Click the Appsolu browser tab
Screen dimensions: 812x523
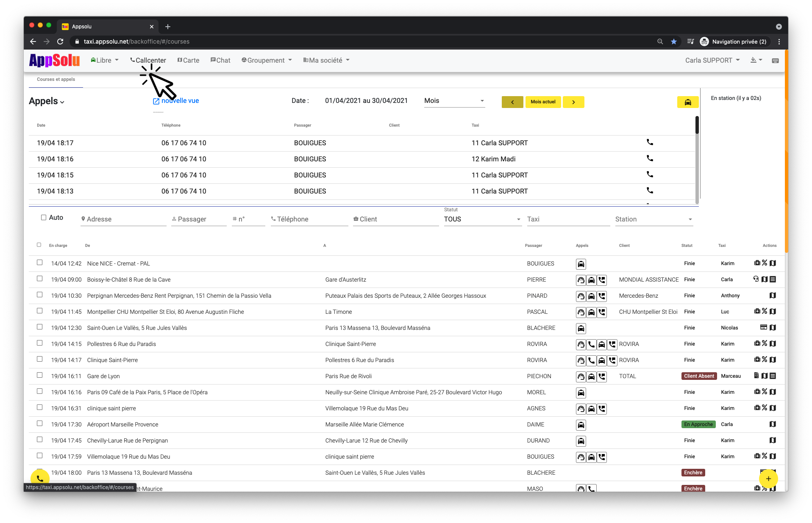(x=108, y=26)
